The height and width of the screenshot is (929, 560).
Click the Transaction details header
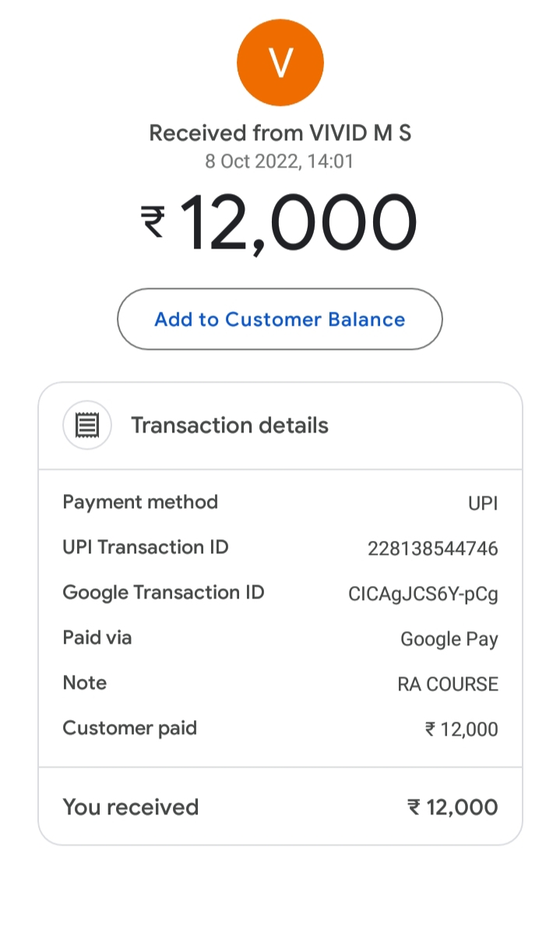pyautogui.click(x=229, y=426)
